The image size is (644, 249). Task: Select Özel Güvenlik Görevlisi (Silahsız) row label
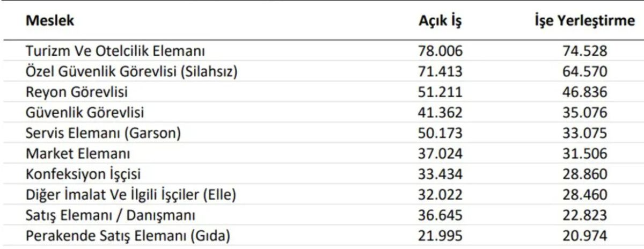point(131,72)
